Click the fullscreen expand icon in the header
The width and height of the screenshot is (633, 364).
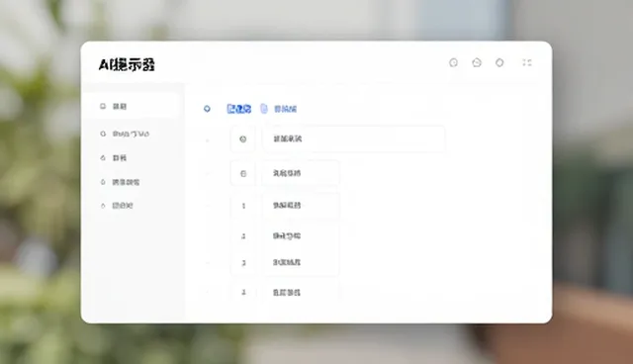click(527, 62)
